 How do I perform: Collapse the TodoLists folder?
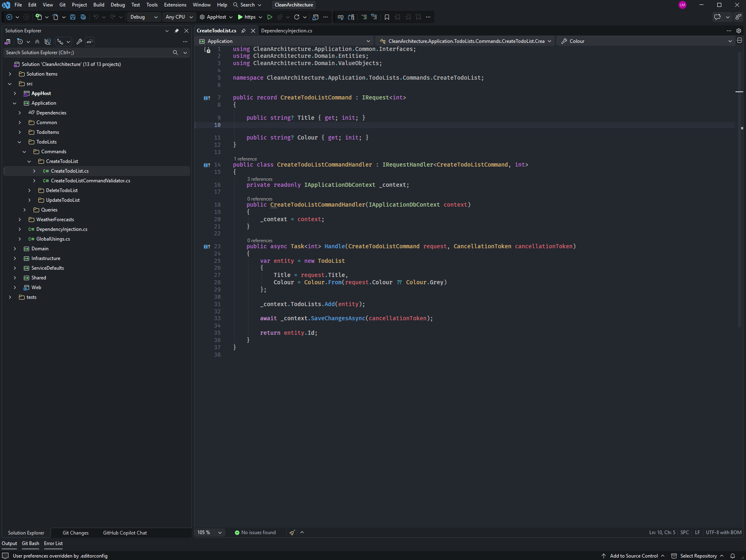coord(20,142)
